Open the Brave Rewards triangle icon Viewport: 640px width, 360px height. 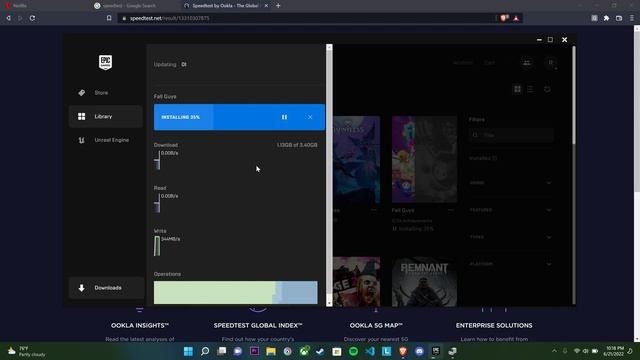pos(516,18)
